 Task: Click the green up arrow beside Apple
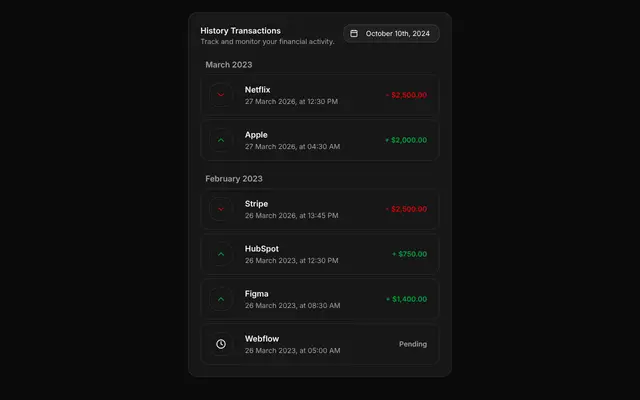(x=221, y=140)
